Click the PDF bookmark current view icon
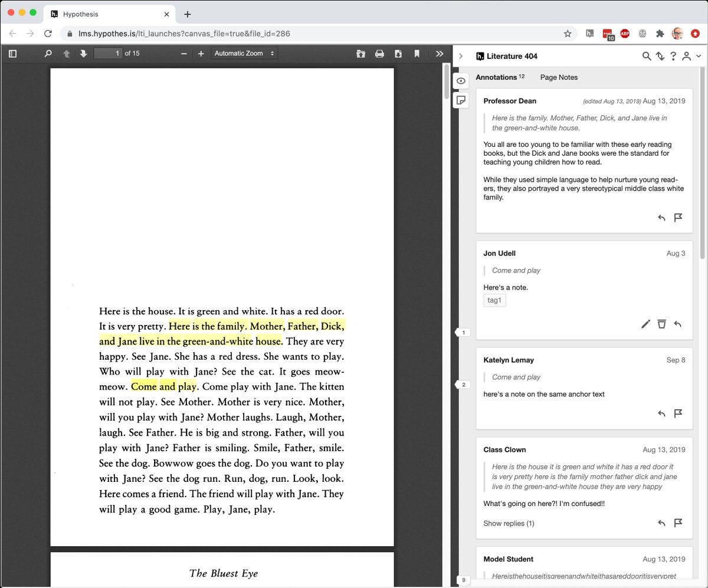This screenshot has height=588, width=708. coord(417,54)
